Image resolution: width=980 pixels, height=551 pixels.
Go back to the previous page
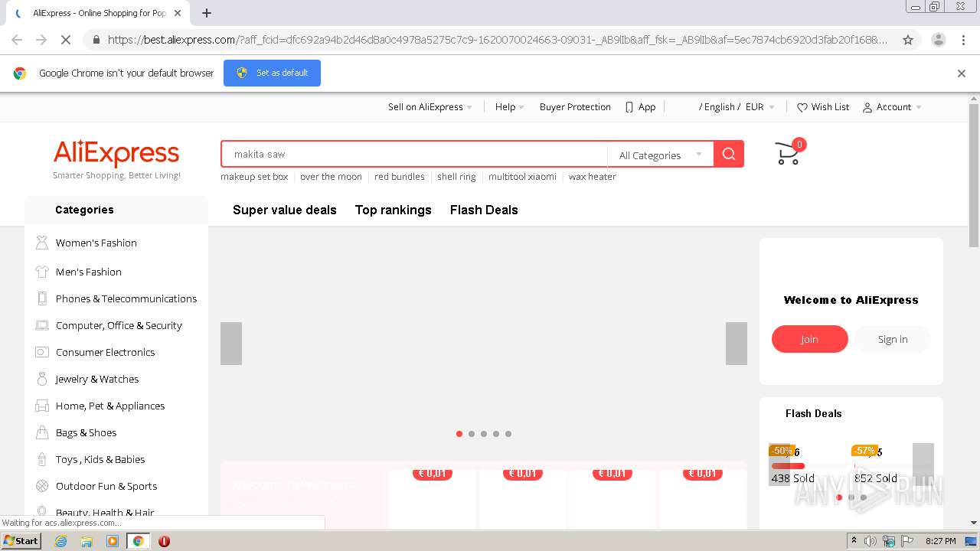tap(17, 40)
